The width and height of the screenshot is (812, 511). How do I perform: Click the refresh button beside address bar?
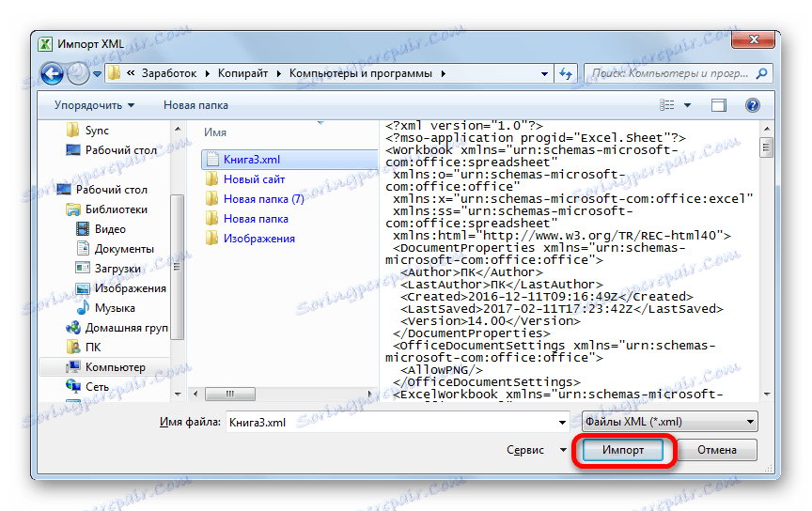pyautogui.click(x=566, y=74)
